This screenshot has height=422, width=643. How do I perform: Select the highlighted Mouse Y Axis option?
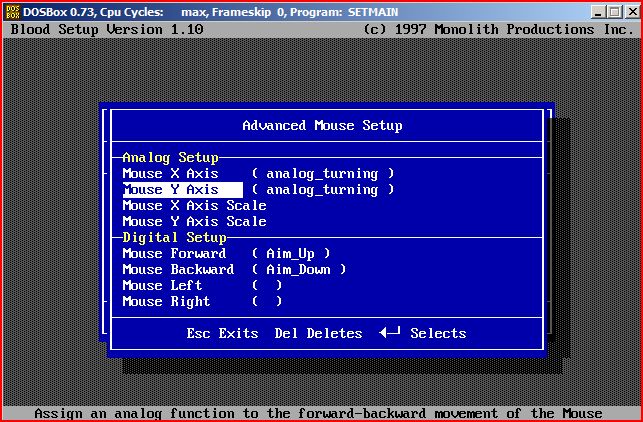(182, 189)
